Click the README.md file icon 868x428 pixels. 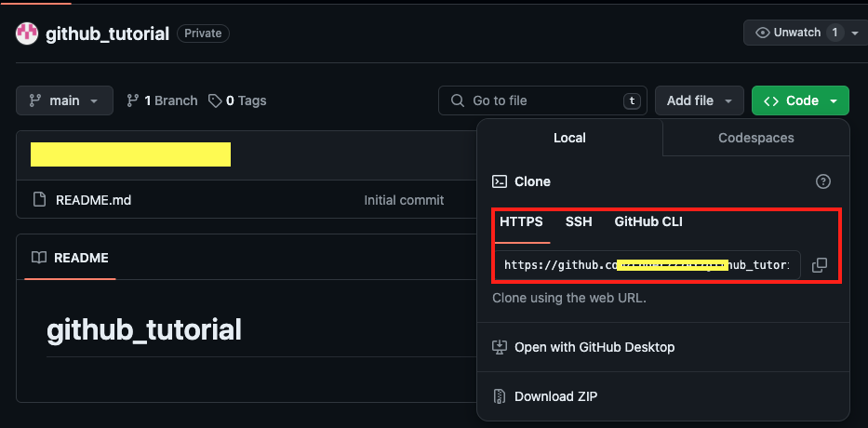tap(39, 199)
